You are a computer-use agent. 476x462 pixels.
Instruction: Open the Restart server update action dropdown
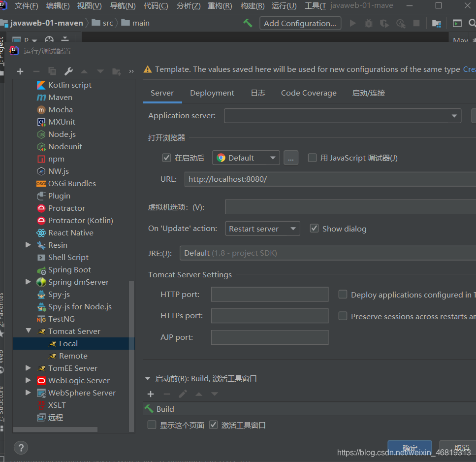click(262, 229)
